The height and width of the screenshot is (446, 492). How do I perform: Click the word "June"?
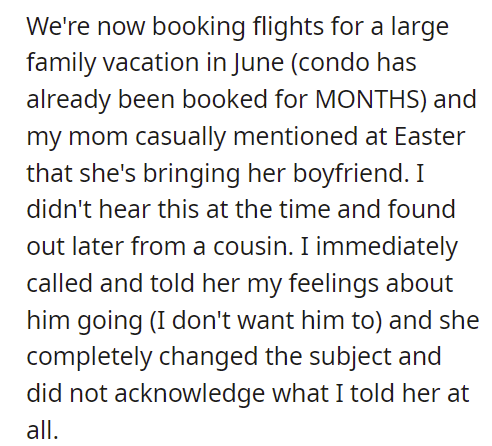[259, 64]
